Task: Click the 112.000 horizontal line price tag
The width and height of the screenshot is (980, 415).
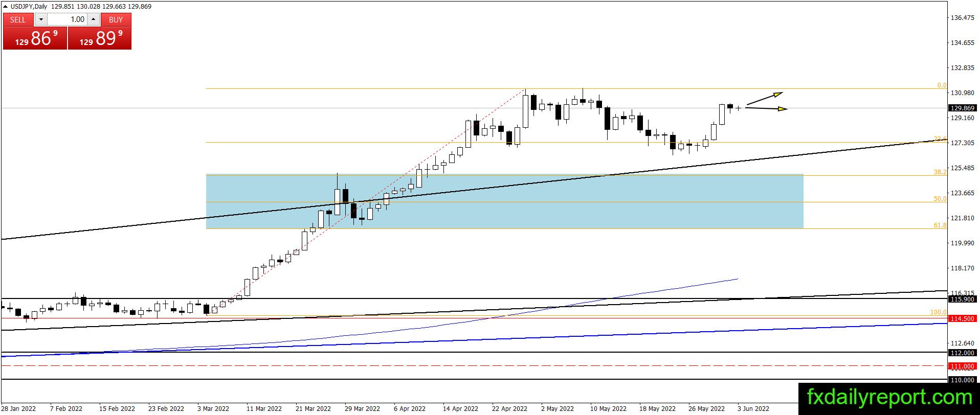Action: 962,353
